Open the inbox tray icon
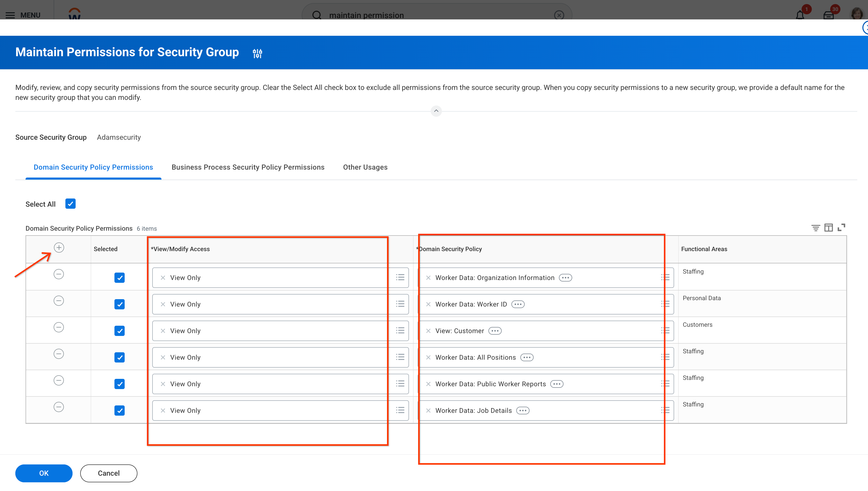 point(829,15)
